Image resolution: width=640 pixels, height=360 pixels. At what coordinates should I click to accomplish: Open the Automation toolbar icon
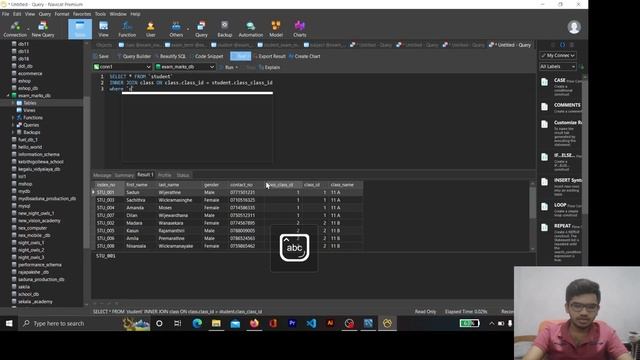[251, 29]
